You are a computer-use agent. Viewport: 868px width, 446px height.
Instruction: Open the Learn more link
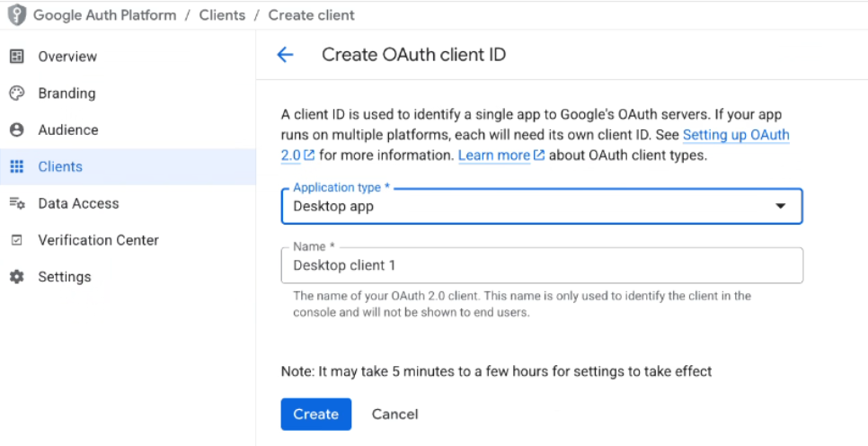(x=493, y=156)
